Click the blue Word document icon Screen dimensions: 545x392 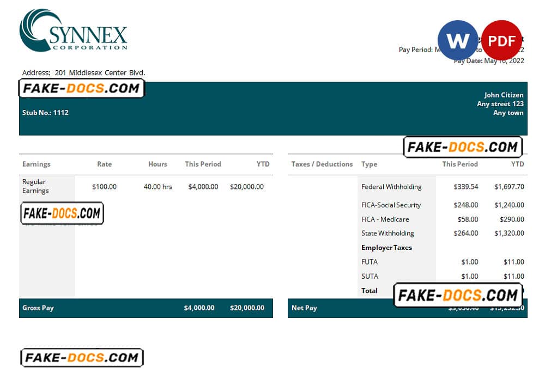(457, 40)
